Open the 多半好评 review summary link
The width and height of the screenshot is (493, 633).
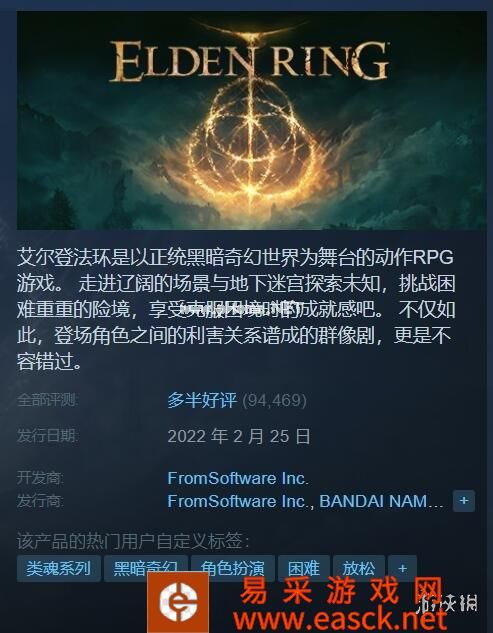tap(202, 400)
